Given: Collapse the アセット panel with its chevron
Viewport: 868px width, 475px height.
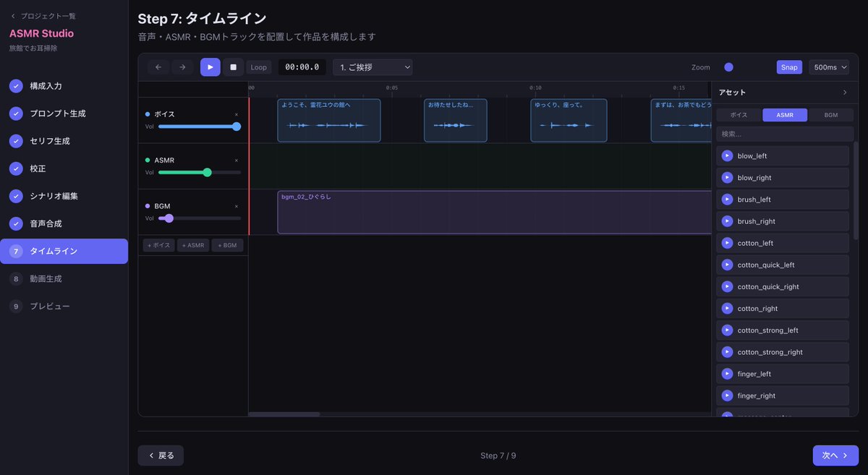Looking at the screenshot, I should 846,92.
